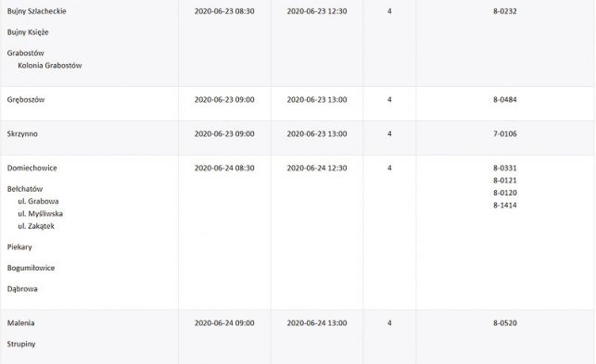Click the Skrzynno locality name
Screen dimensions: 596x364
[22, 134]
